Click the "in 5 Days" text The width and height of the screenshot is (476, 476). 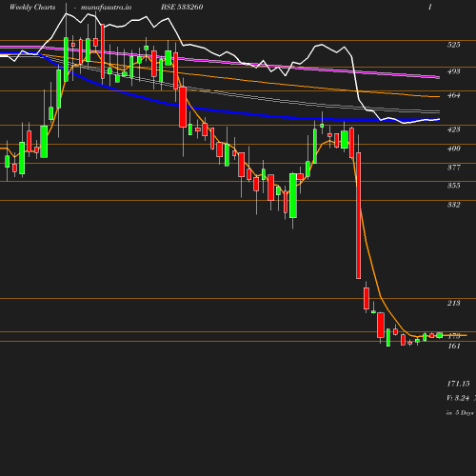pos(460,413)
